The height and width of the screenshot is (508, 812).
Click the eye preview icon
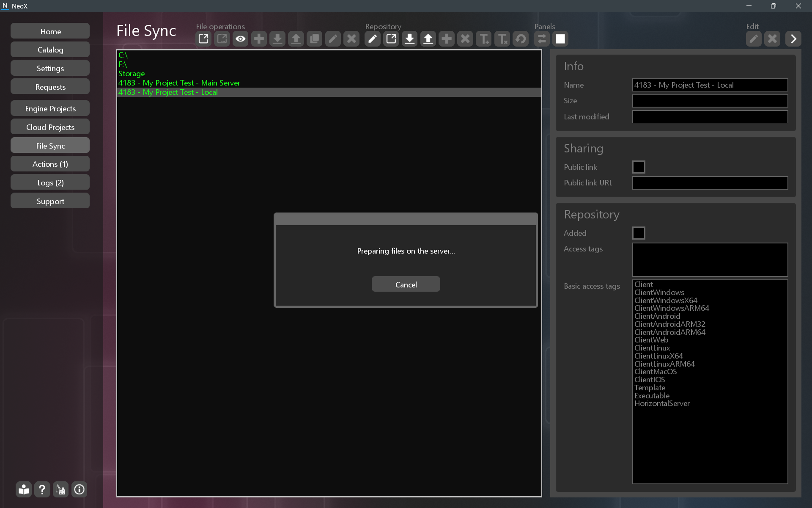coord(240,39)
